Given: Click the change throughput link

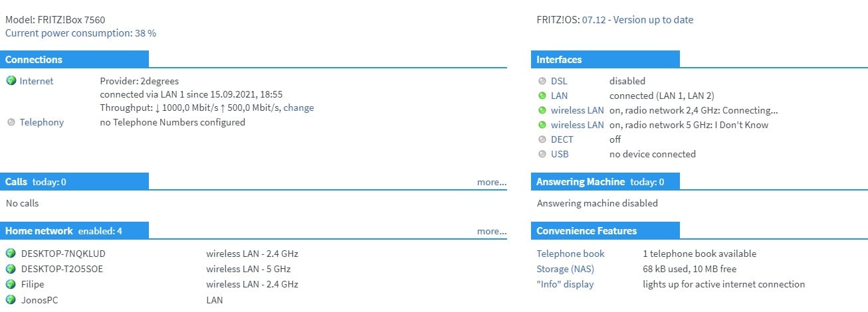Looking at the screenshot, I should click(298, 108).
